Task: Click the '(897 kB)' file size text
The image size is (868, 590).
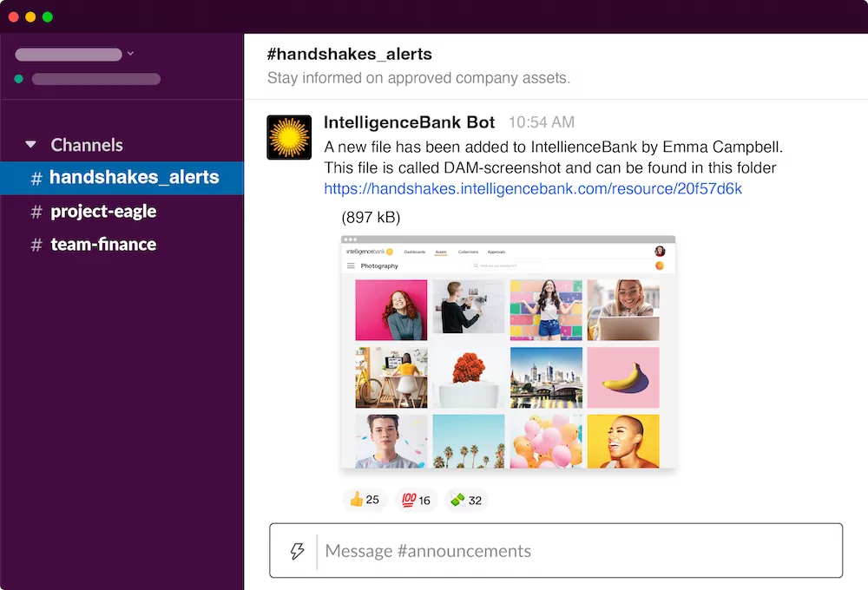Action: 371,218
